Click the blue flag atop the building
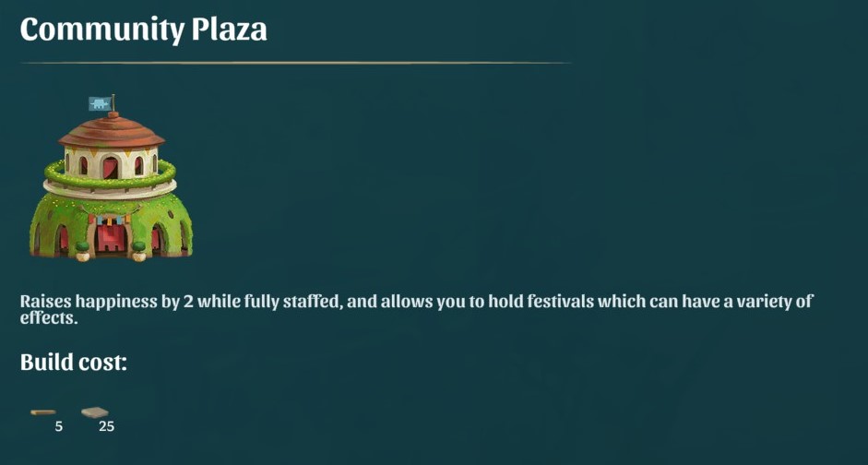The height and width of the screenshot is (465, 868). pyautogui.click(x=100, y=103)
